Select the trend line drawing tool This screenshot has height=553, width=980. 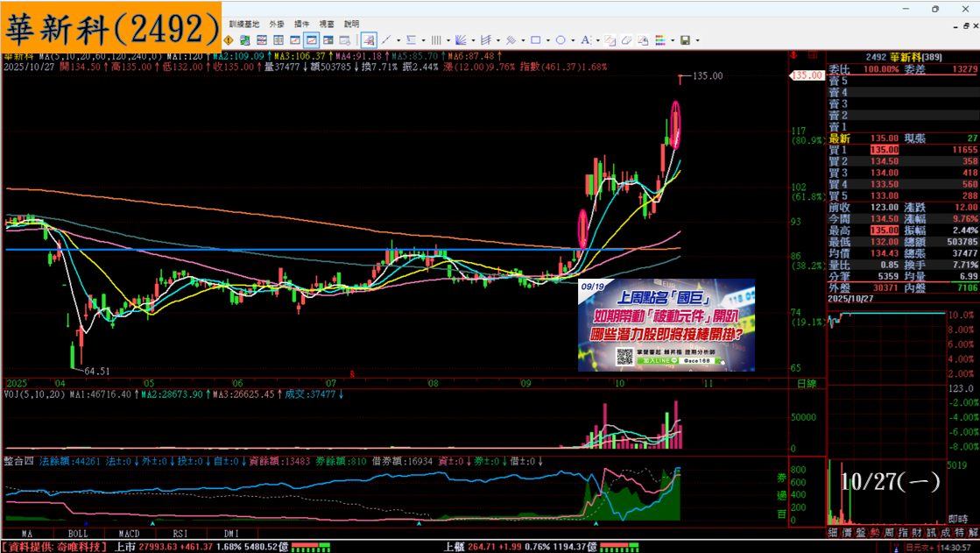click(386, 40)
